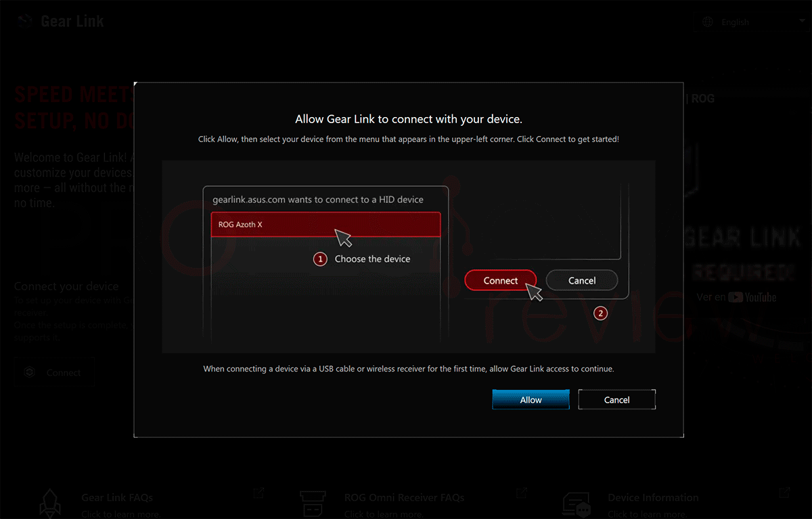Image resolution: width=812 pixels, height=519 pixels.
Task: Click the Gear Link logo icon in header
Action: [x=25, y=21]
